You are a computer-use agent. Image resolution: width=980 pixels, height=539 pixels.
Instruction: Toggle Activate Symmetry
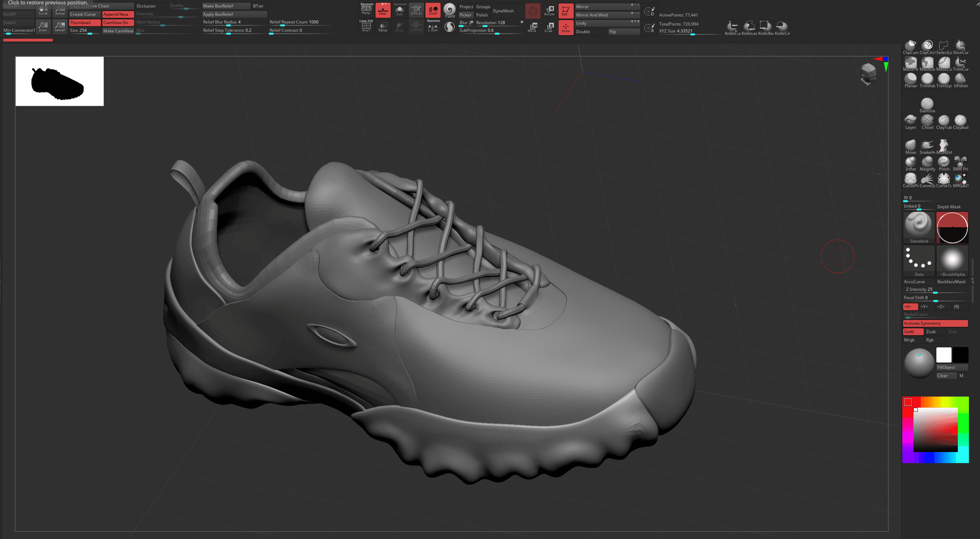click(935, 323)
